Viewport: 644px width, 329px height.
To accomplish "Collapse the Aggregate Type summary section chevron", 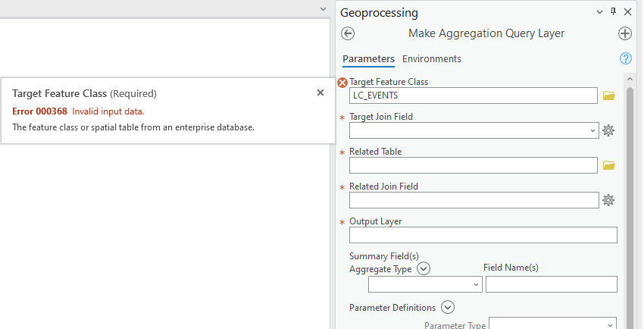I will point(424,268).
